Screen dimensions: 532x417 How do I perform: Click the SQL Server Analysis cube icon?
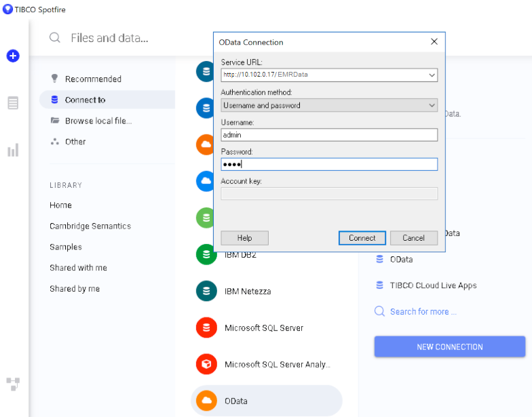[206, 364]
